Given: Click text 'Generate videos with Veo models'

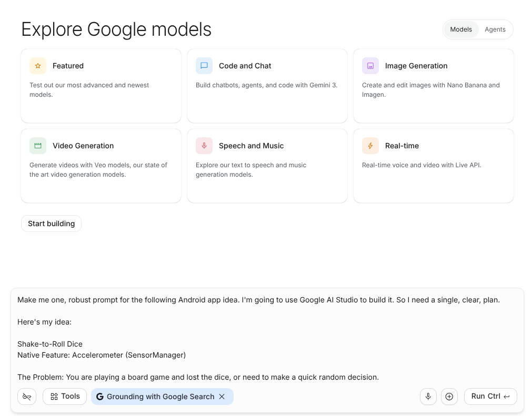Looking at the screenshot, I should tap(80, 165).
